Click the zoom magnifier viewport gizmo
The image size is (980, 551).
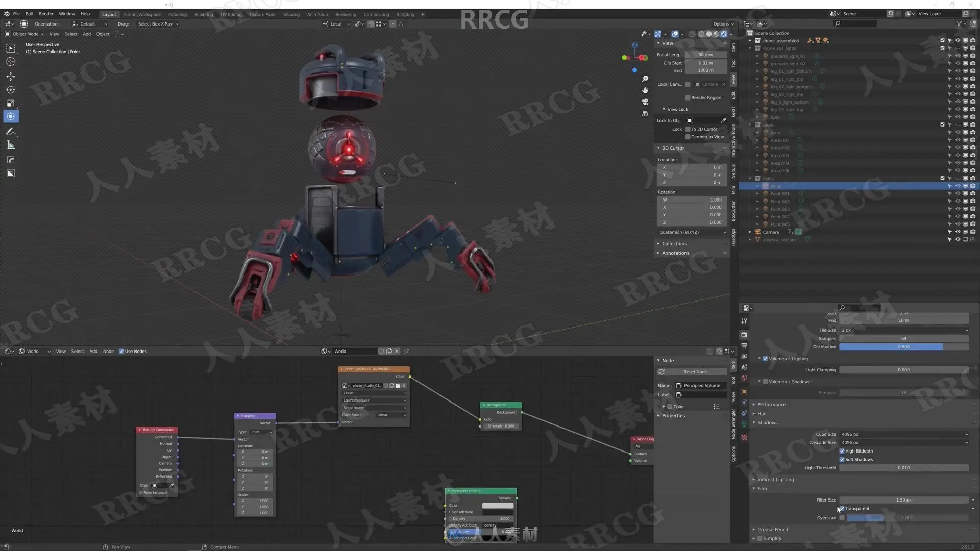(x=645, y=79)
